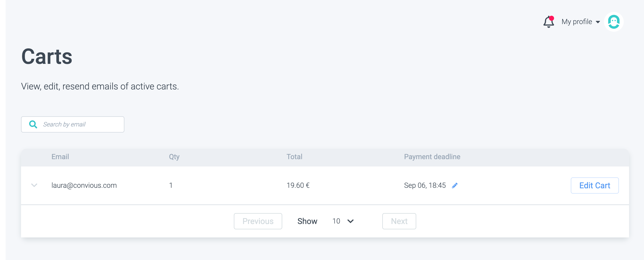Viewport: 644px width, 260px height.
Task: Click the Sep 06, 18:45 deadline text
Action: tap(425, 185)
